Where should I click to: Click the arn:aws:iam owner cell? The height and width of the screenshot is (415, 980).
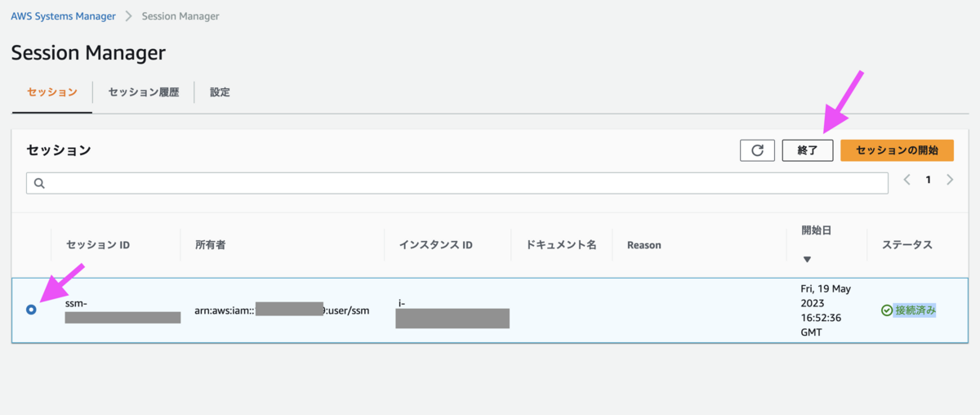pos(282,310)
